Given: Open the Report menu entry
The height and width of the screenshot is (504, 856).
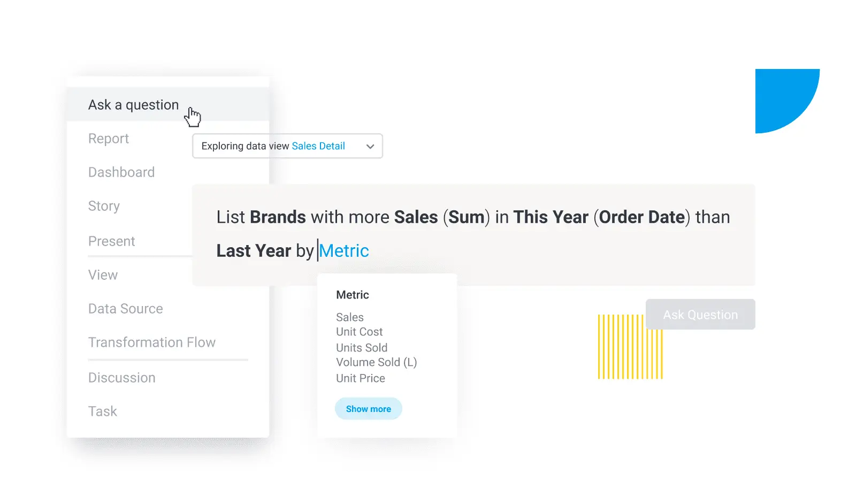Looking at the screenshot, I should pos(109,139).
